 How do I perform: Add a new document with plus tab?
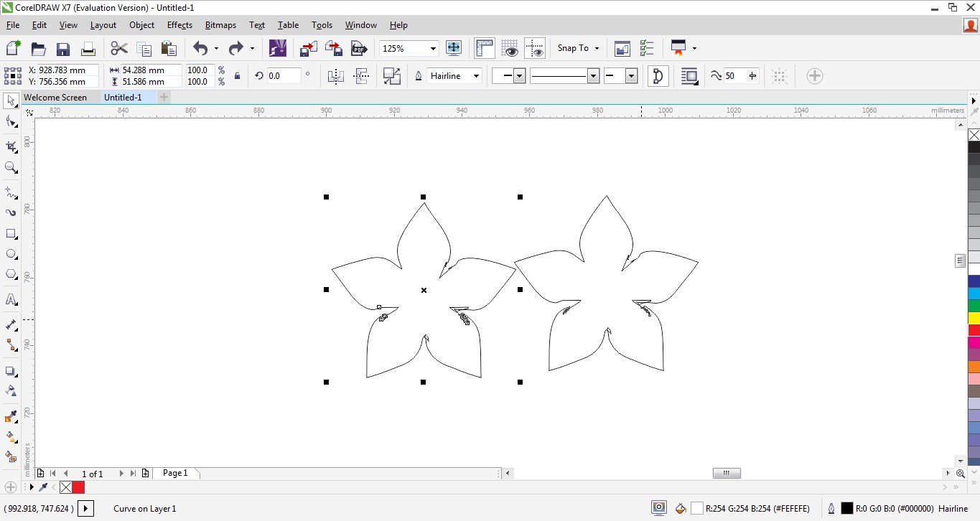(164, 98)
